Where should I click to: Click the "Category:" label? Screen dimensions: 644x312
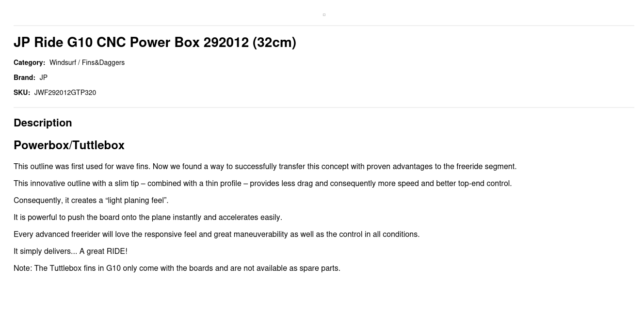coord(29,62)
